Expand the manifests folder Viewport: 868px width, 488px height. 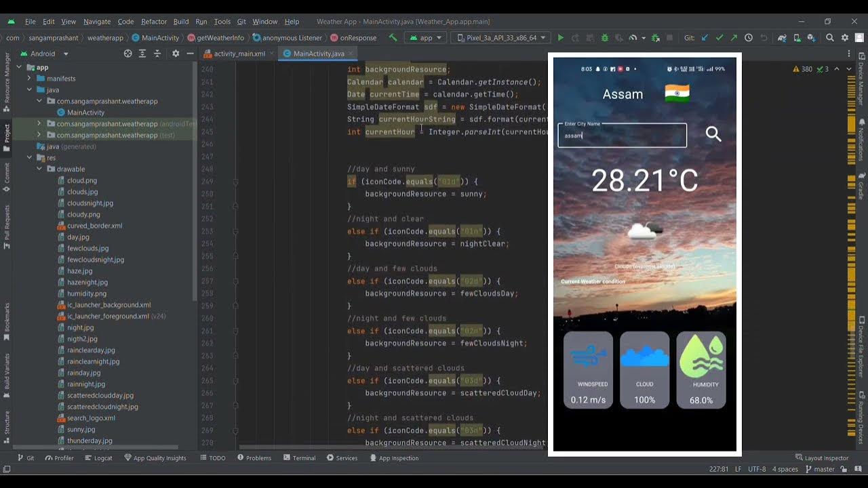tap(30, 79)
